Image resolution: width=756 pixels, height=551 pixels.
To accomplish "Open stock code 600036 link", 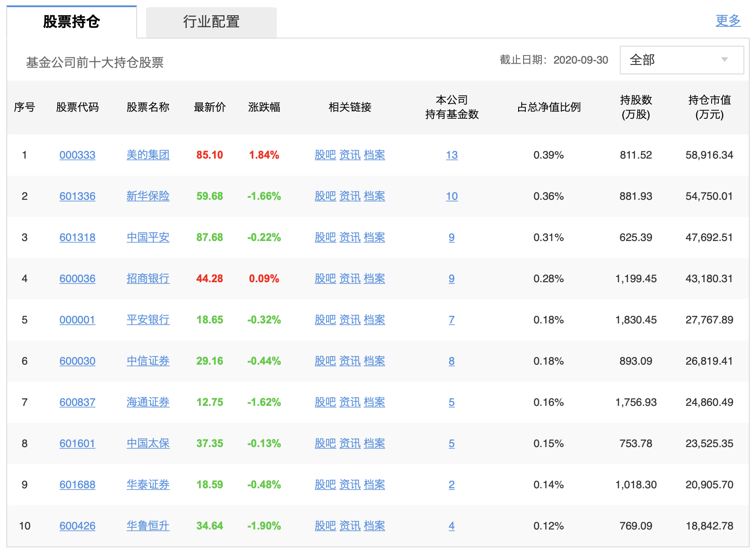I will point(77,279).
